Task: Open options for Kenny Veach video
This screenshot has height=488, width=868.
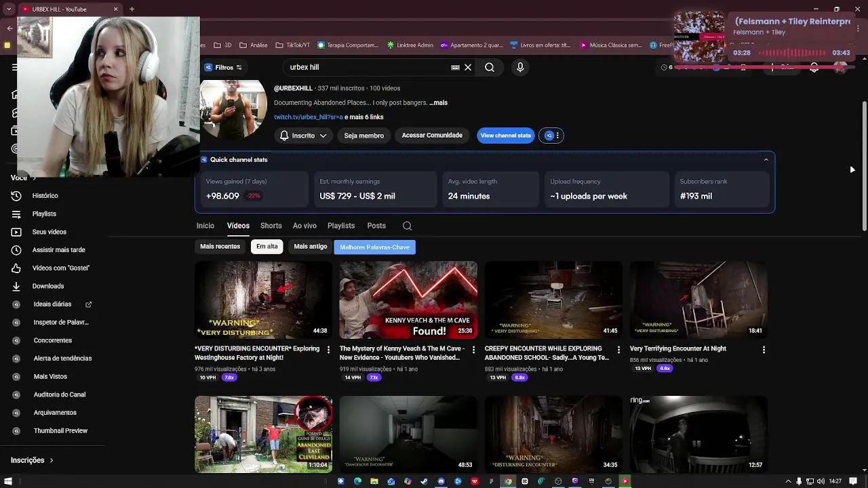Action: [473, 350]
